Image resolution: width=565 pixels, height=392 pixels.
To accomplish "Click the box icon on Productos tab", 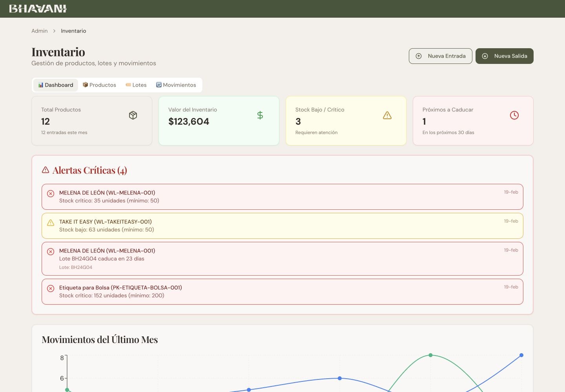I will (85, 85).
